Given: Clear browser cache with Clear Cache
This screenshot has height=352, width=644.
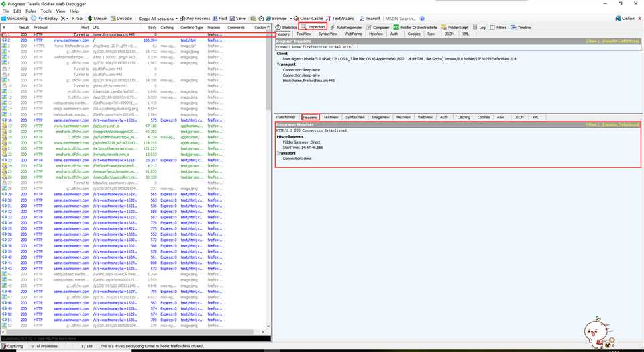Looking at the screenshot, I should [309, 19].
